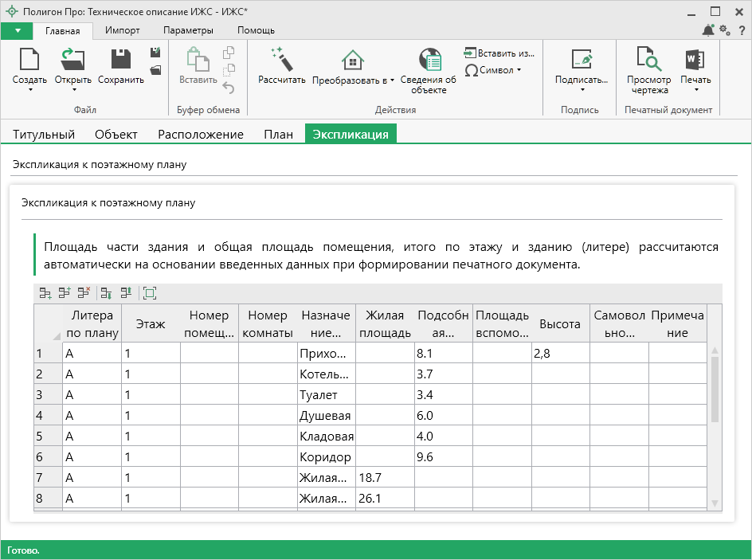Click the Рассчитать magic wand icon
Screen dimensions: 752x560
pos(282,60)
